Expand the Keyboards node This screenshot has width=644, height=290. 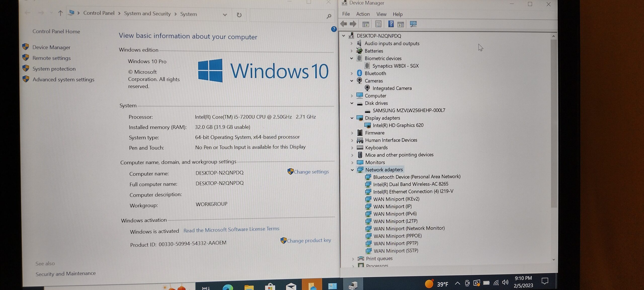click(x=352, y=148)
